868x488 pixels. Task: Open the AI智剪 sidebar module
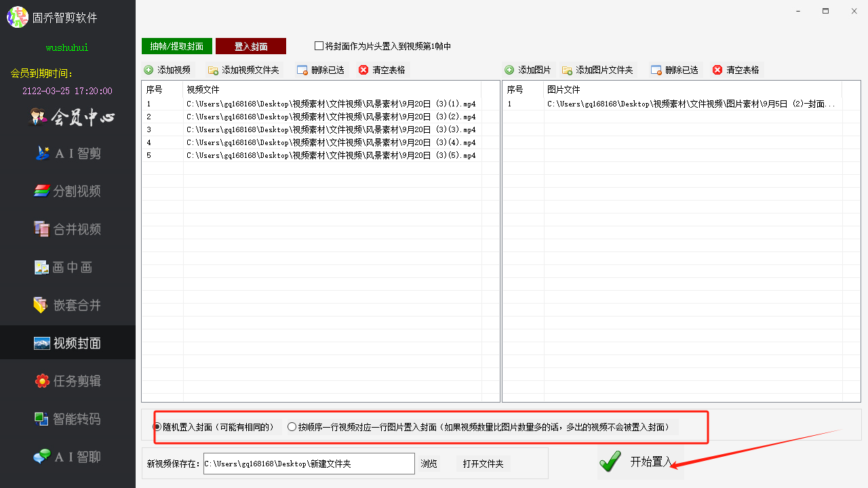[68, 154]
